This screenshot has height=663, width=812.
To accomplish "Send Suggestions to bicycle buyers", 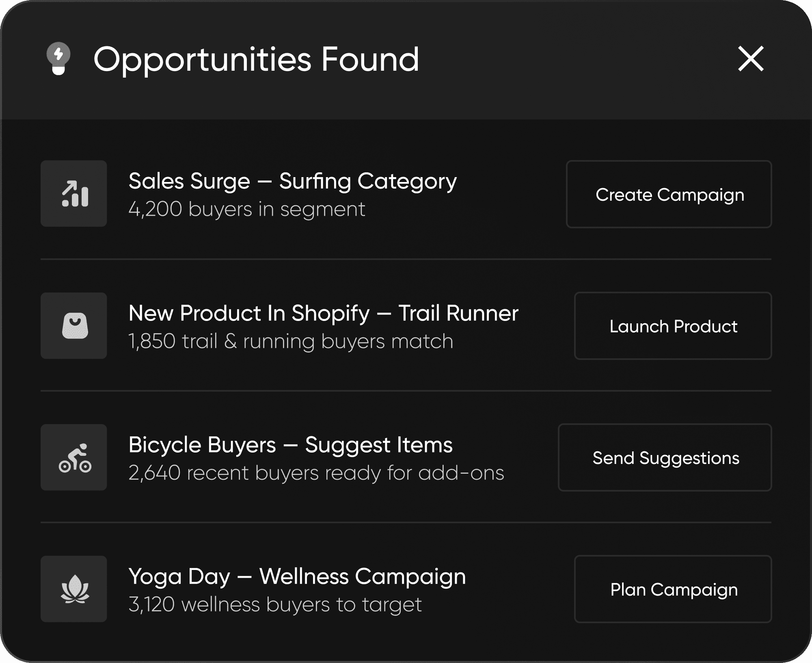I will [x=665, y=457].
